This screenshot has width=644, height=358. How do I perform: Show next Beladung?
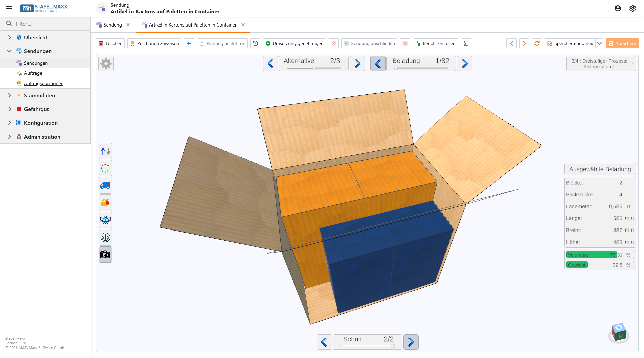(465, 64)
